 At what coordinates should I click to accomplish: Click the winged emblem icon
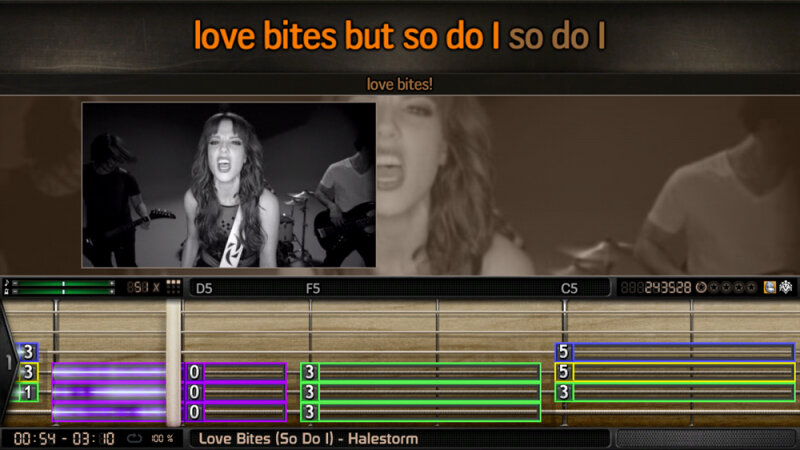(786, 287)
